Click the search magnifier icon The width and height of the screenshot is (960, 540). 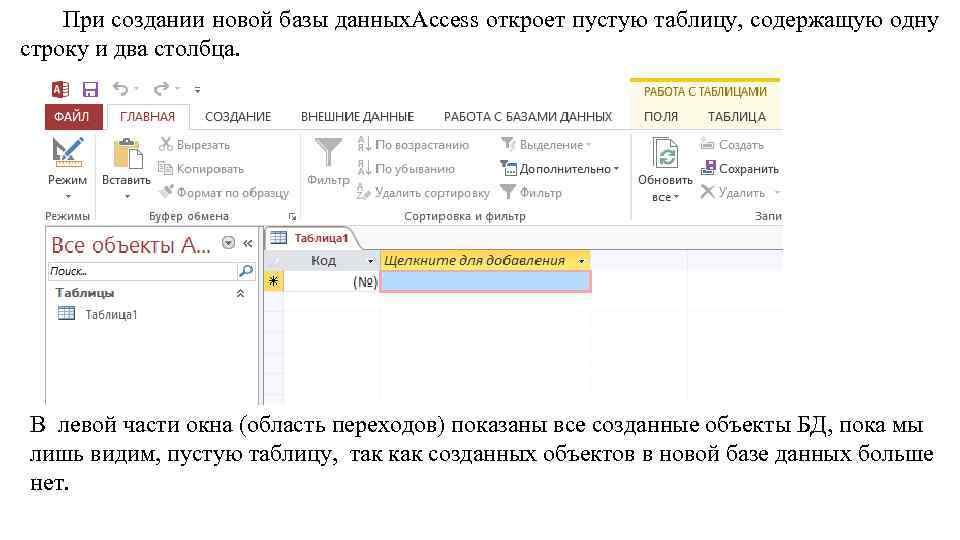tap(246, 271)
